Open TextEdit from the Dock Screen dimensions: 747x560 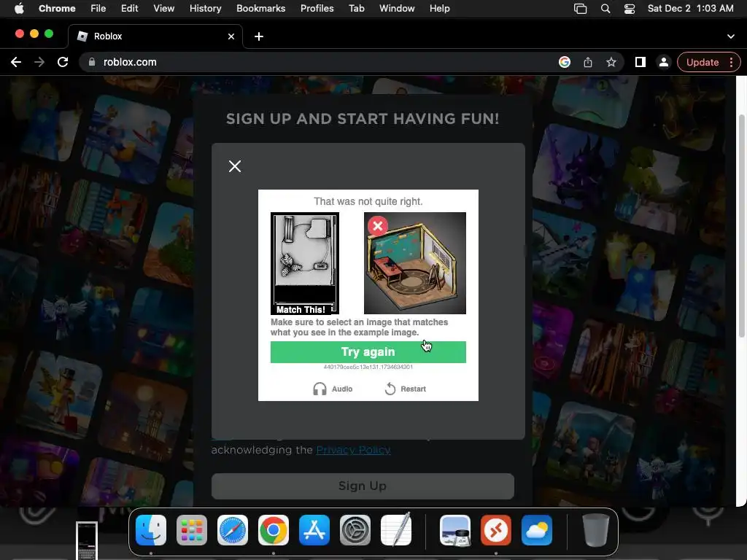[396, 530]
